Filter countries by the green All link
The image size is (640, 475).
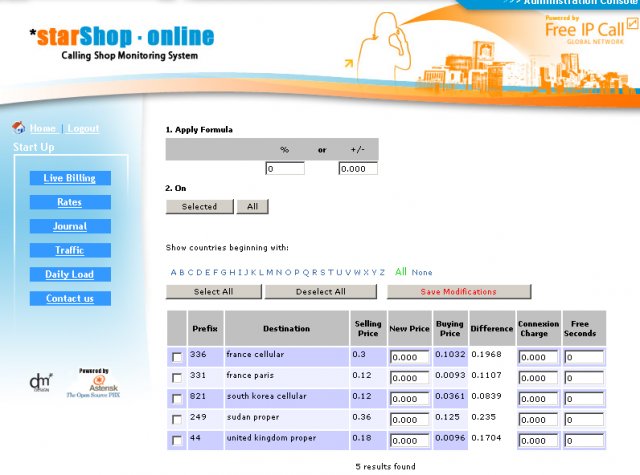[400, 271]
